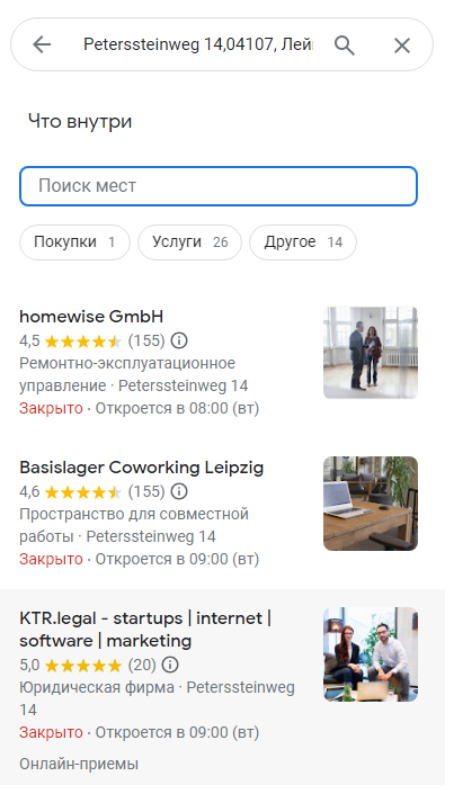Screen dimensions: 458x788
Task: Click the "Что внутри" heading
Action: [x=80, y=121]
